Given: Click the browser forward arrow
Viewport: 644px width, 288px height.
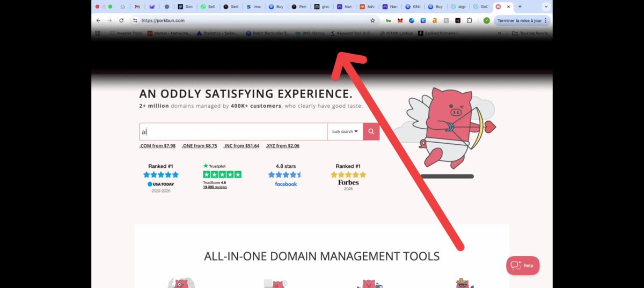Looking at the screenshot, I should tap(109, 20).
